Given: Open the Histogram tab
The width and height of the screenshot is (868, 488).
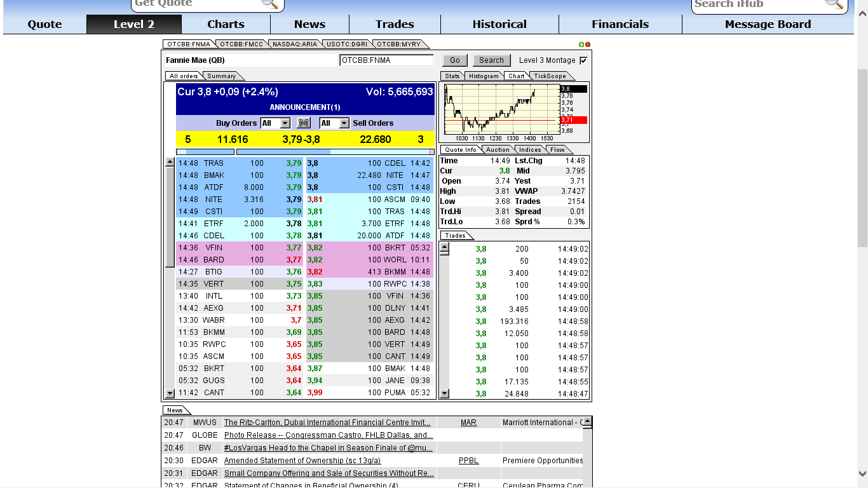Looking at the screenshot, I should [x=484, y=76].
